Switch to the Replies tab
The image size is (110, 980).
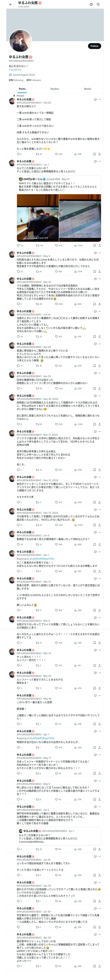[x=55, y=89]
